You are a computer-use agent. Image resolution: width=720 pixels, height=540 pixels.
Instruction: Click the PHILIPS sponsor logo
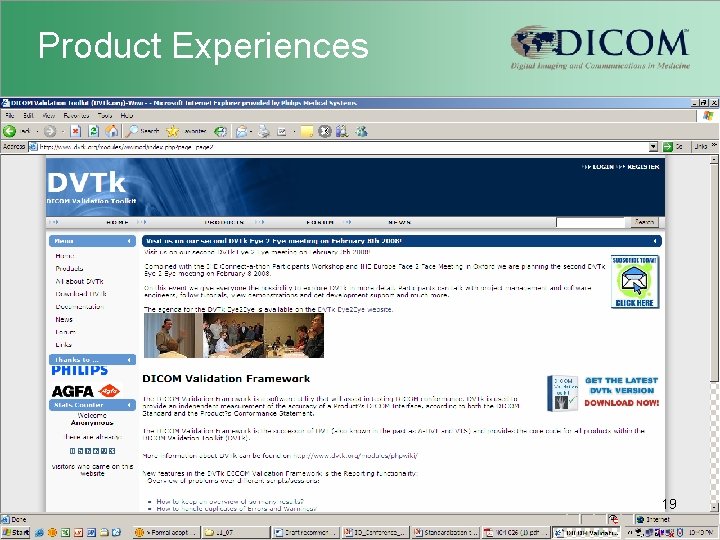79,371
